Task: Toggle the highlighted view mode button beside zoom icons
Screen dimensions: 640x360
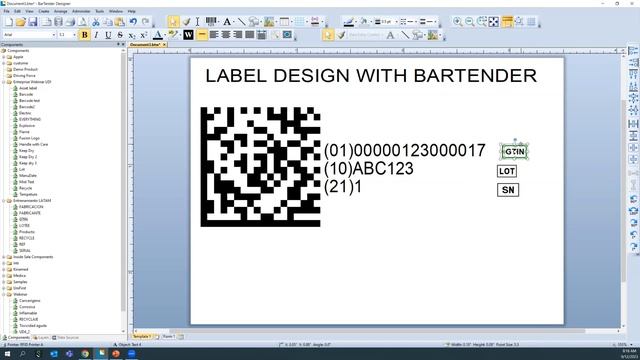Action: tap(507, 22)
